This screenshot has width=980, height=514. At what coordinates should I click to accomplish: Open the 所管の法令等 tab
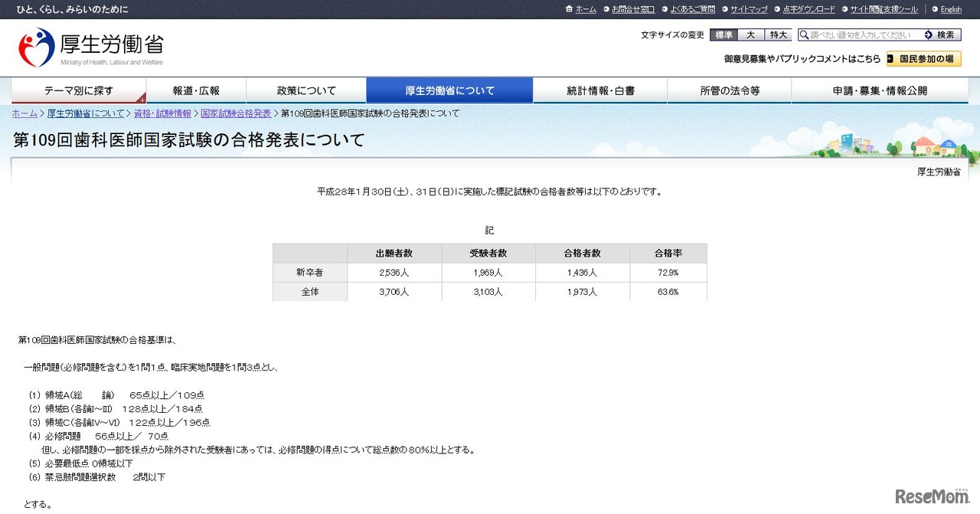[729, 90]
